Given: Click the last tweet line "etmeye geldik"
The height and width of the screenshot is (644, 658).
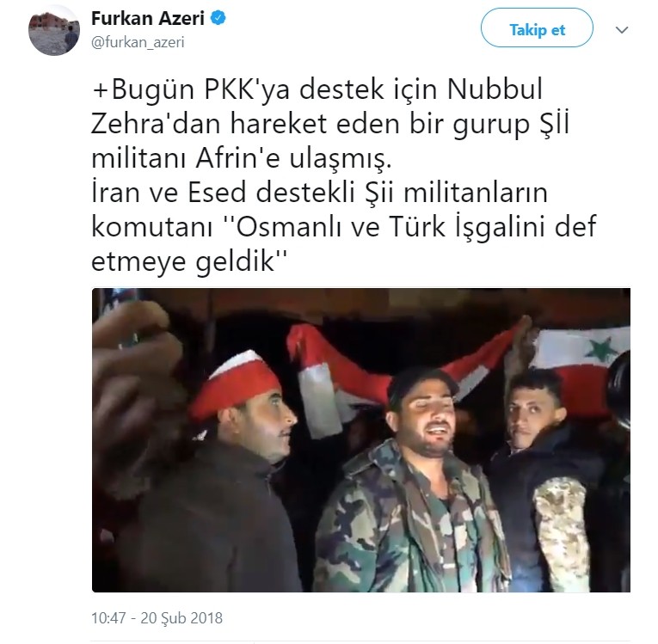Looking at the screenshot, I should [188, 261].
